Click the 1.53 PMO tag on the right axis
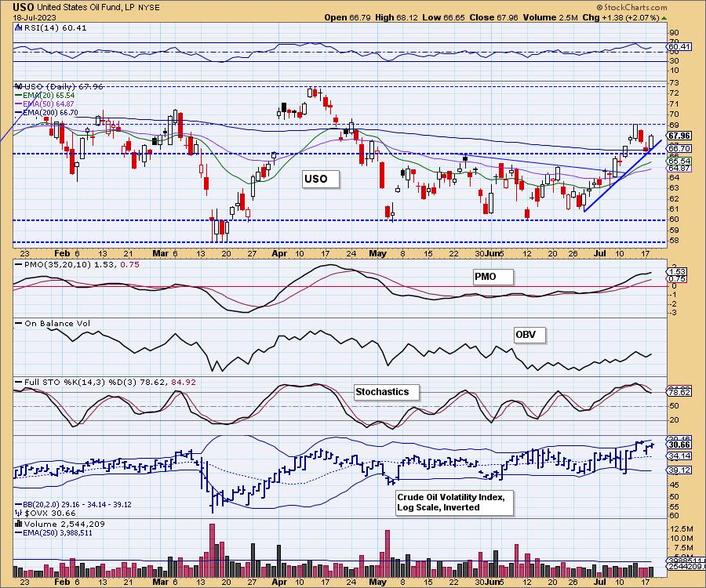Viewport: 706px width, 588px height. 677,272
